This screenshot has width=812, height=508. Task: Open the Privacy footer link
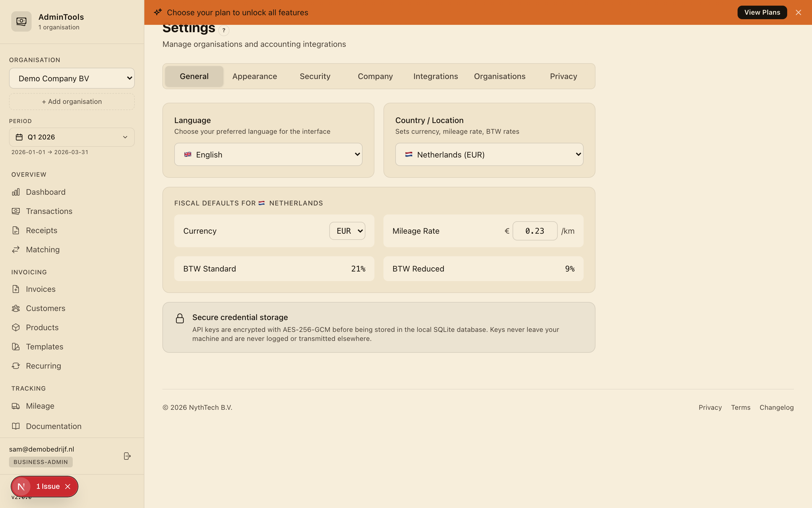710,408
